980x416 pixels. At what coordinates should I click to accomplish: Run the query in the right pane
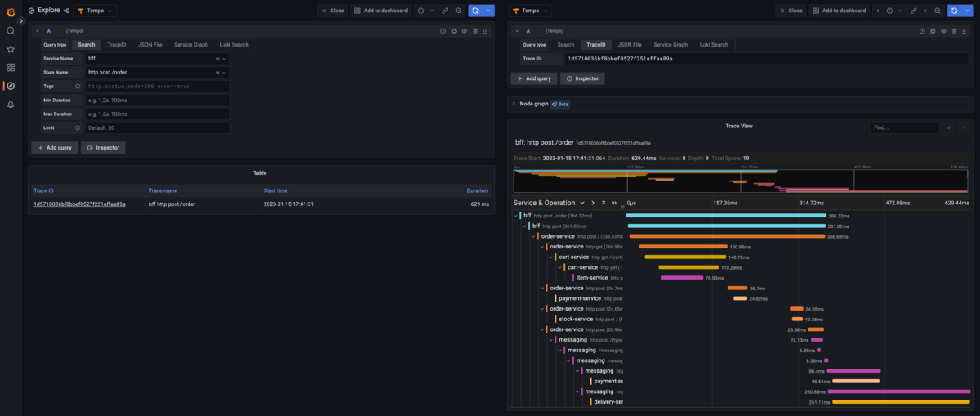click(954, 11)
